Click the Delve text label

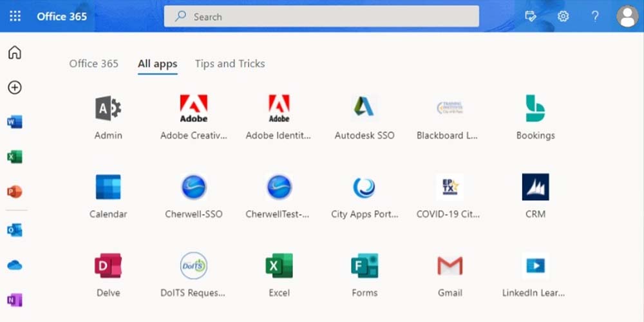click(x=108, y=293)
